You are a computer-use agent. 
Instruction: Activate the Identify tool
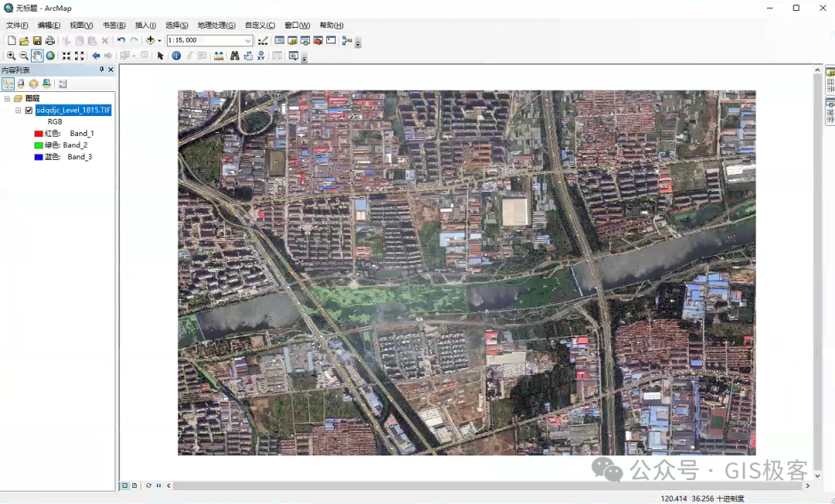tap(176, 56)
